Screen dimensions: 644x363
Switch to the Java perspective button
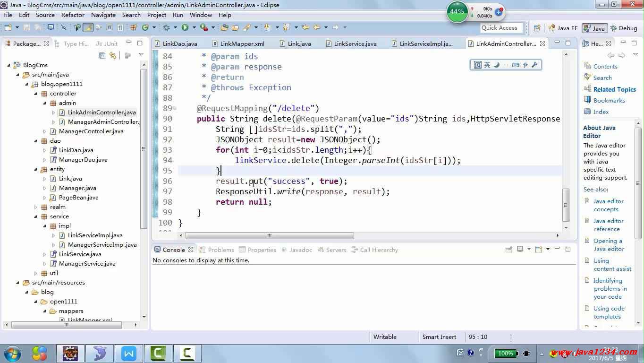pos(594,28)
